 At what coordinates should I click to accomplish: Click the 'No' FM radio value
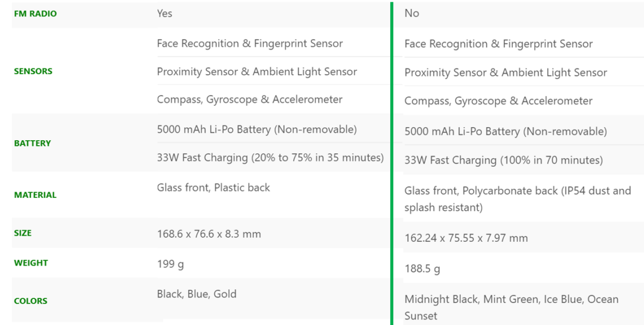[411, 13]
